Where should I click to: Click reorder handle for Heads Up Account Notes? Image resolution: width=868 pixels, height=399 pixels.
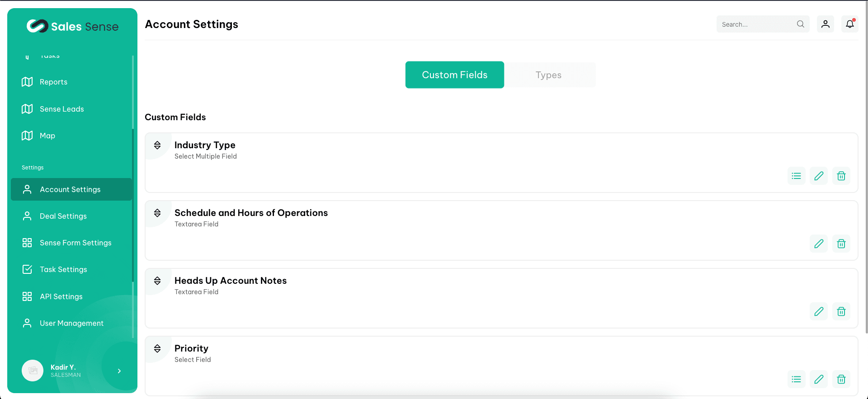157,281
